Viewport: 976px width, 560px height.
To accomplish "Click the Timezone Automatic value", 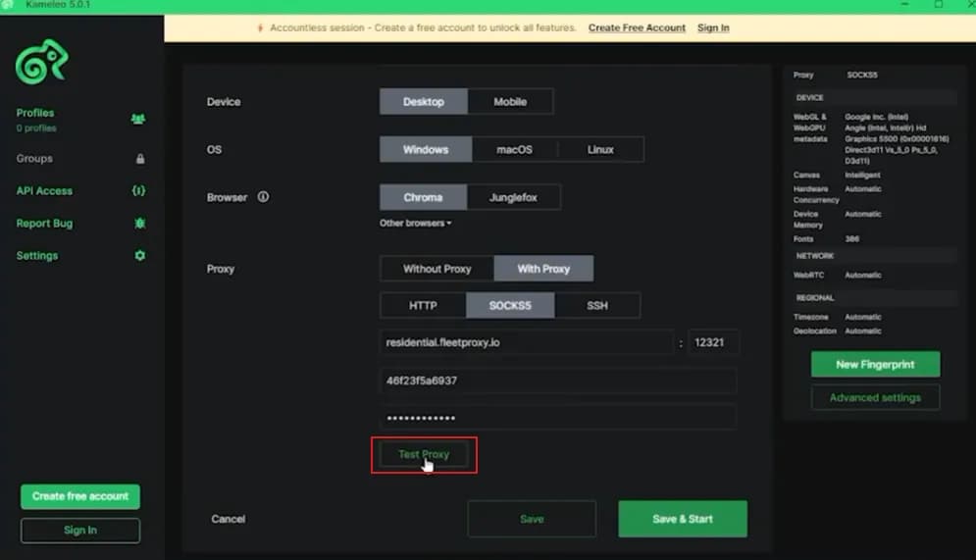I will [863, 317].
